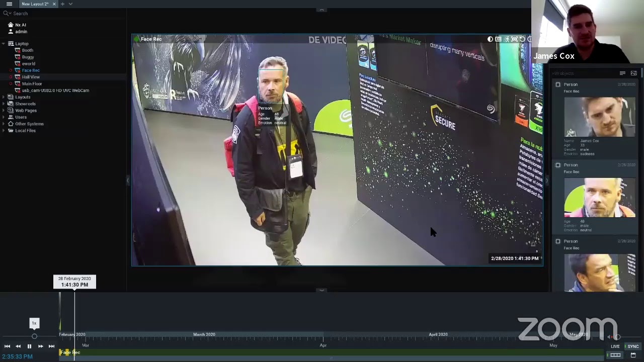Viewport: 644px width, 362px height.
Task: Open the age 48 male person thumbnail
Action: (600, 198)
